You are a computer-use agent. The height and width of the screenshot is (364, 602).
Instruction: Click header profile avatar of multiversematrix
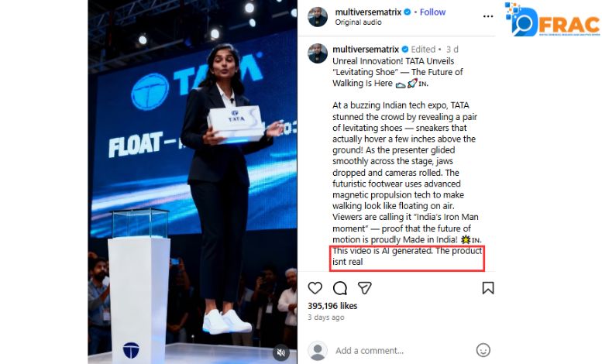coord(318,17)
